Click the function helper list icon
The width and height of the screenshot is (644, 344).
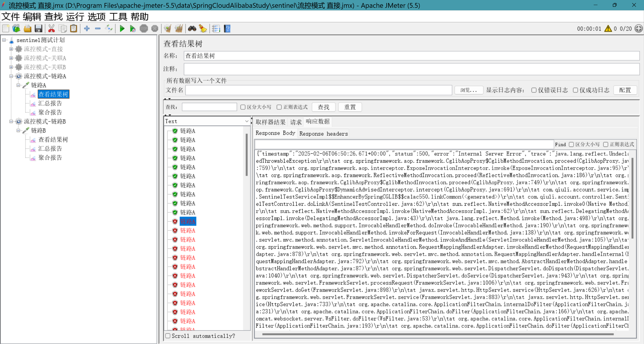(x=216, y=29)
